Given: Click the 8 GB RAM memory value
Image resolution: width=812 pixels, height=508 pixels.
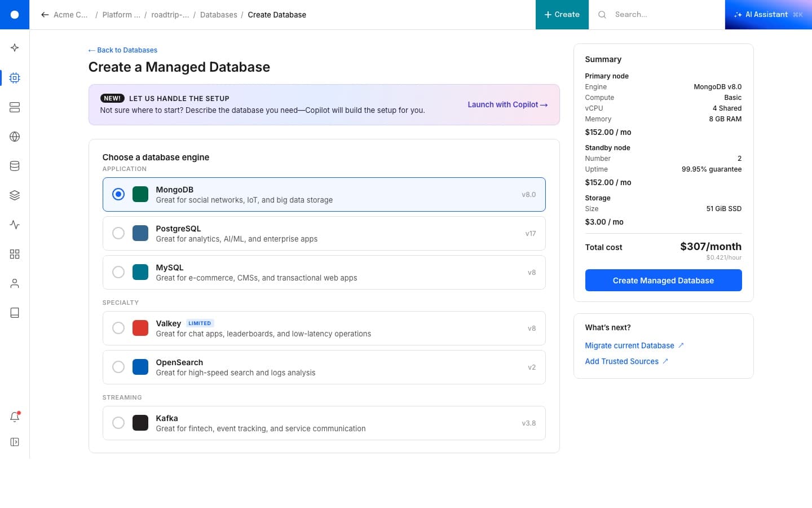Looking at the screenshot, I should 725,119.
